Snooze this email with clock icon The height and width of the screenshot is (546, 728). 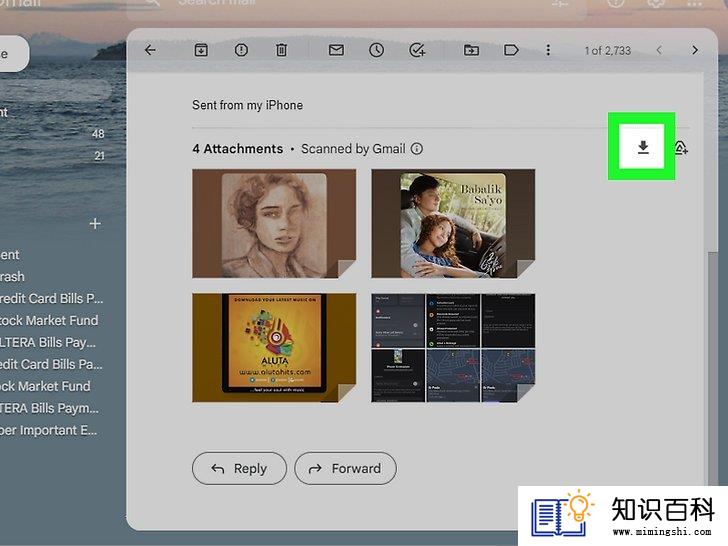click(377, 50)
